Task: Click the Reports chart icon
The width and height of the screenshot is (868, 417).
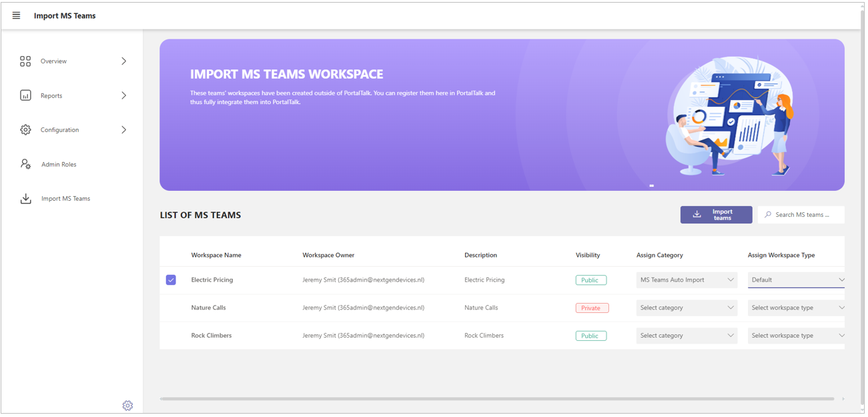Action: 25,95
